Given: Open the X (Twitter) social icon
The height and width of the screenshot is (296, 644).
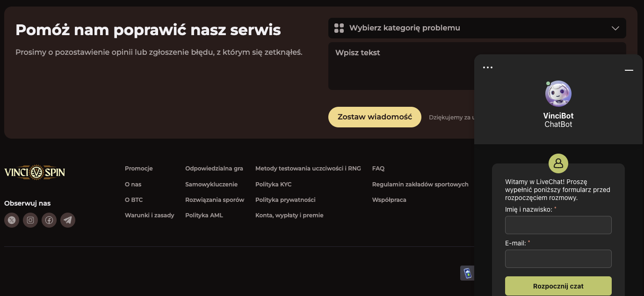Looking at the screenshot, I should (12, 220).
